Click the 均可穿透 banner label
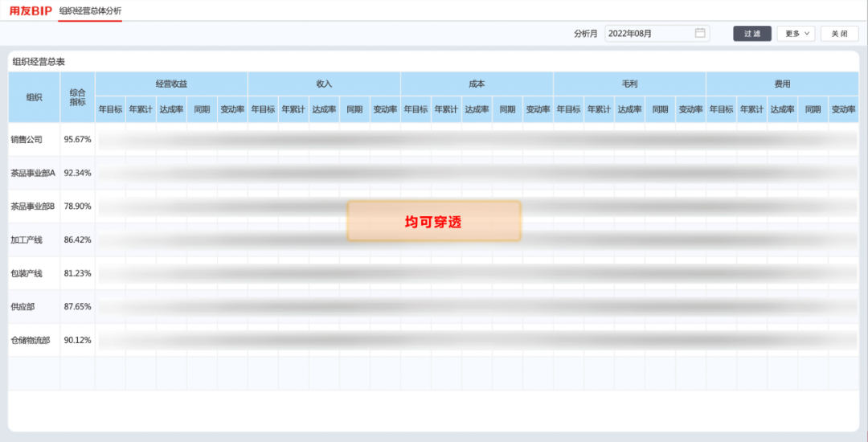 tap(433, 222)
